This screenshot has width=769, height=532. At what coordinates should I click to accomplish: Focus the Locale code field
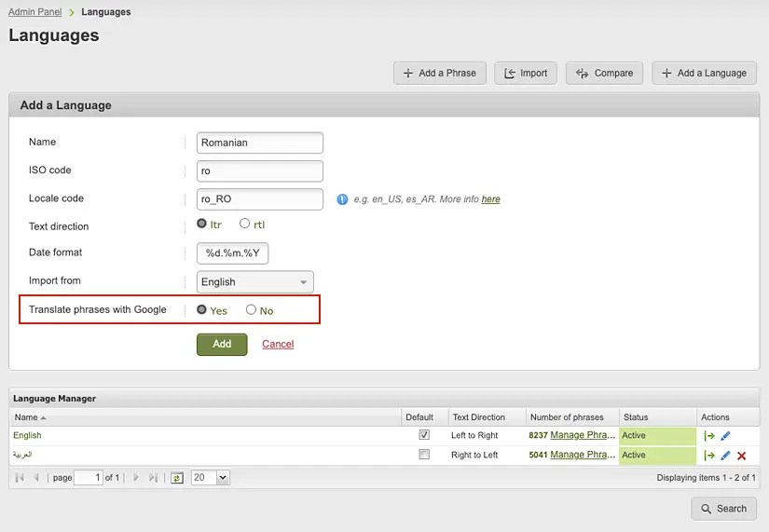pos(259,199)
